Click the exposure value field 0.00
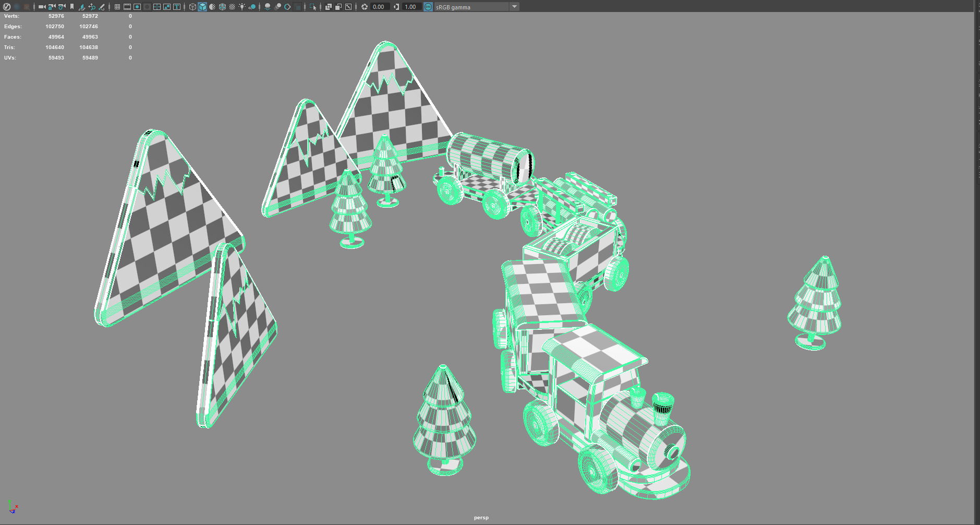980x525 pixels. (x=380, y=7)
